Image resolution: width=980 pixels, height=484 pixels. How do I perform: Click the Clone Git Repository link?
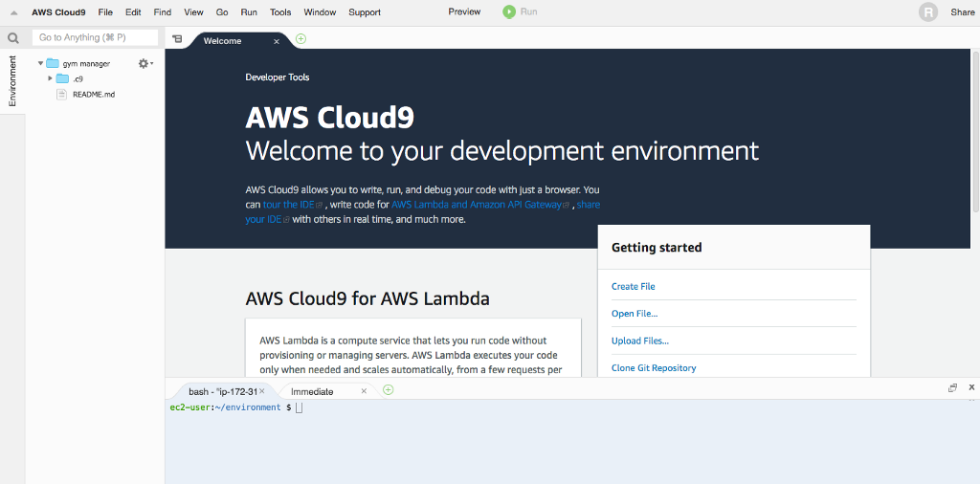654,368
